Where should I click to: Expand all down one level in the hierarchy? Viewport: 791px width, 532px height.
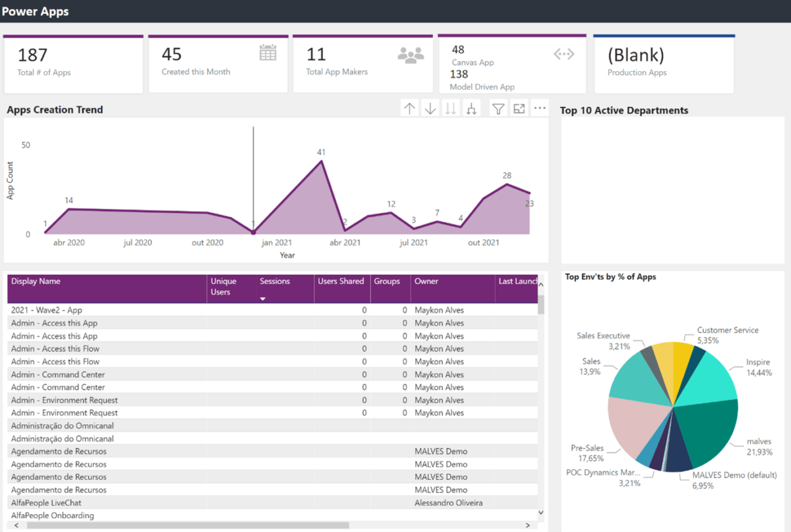(x=471, y=107)
